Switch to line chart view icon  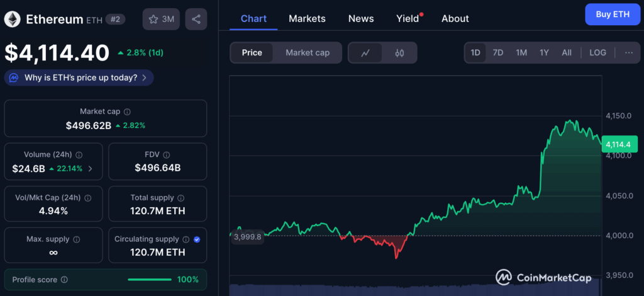(365, 53)
